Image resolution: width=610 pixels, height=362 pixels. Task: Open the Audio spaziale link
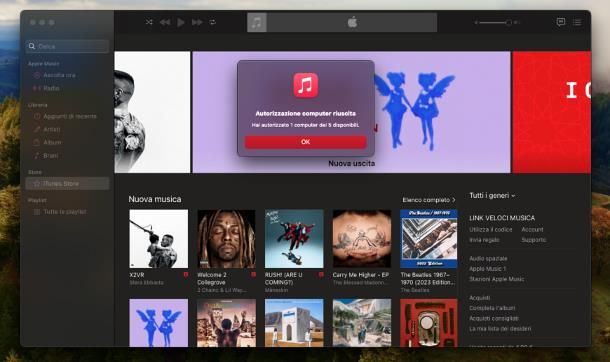pos(488,259)
